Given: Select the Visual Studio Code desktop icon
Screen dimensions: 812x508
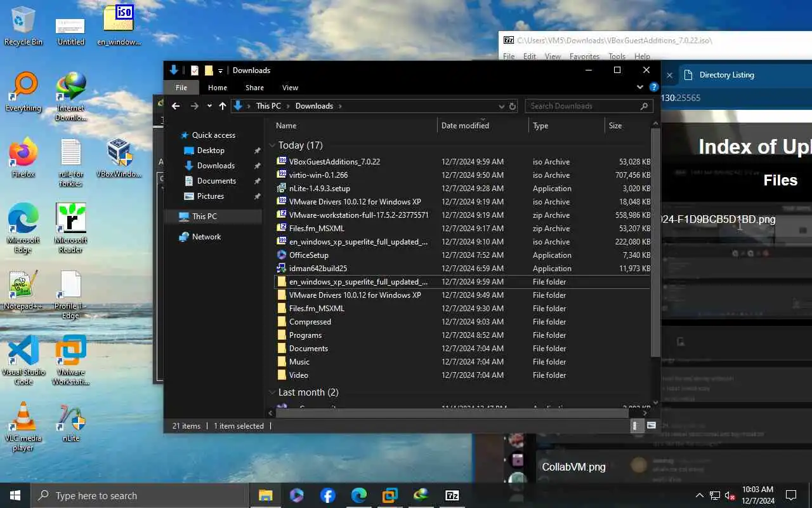Looking at the screenshot, I should coord(23,361).
